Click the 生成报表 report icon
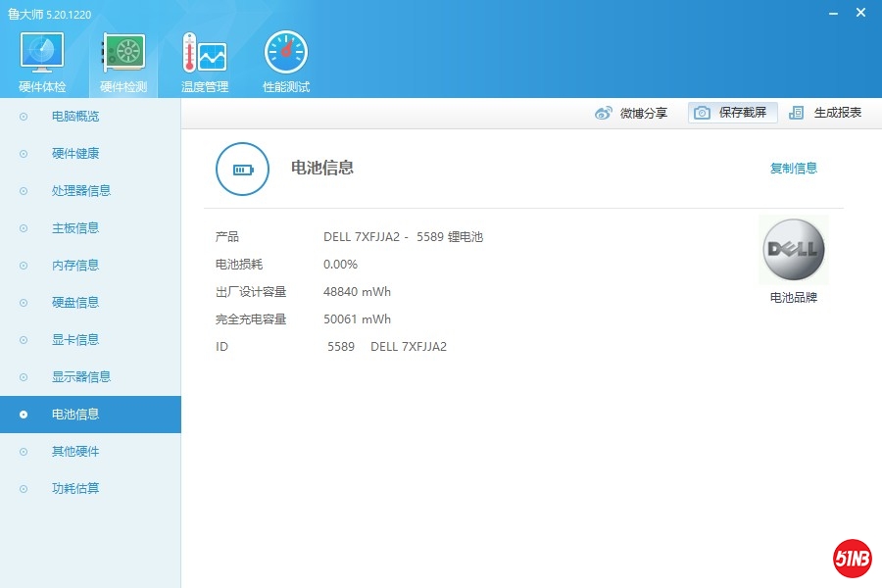 pyautogui.click(x=797, y=113)
